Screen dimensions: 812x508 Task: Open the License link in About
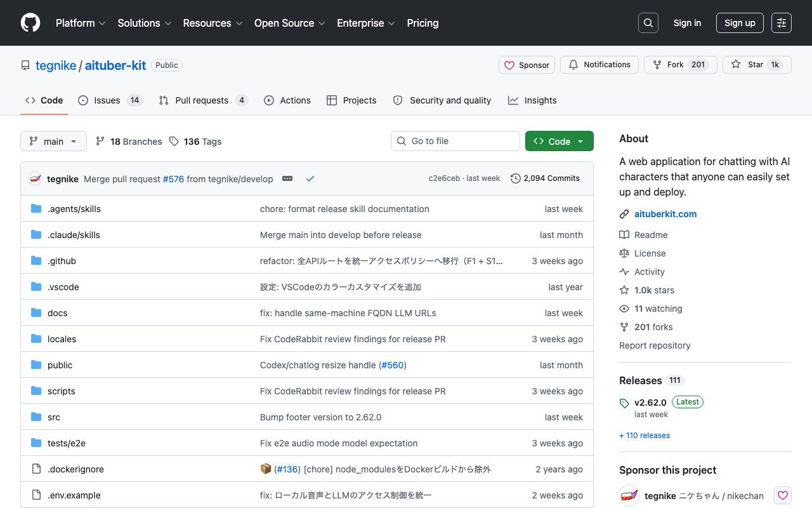tap(643, 253)
